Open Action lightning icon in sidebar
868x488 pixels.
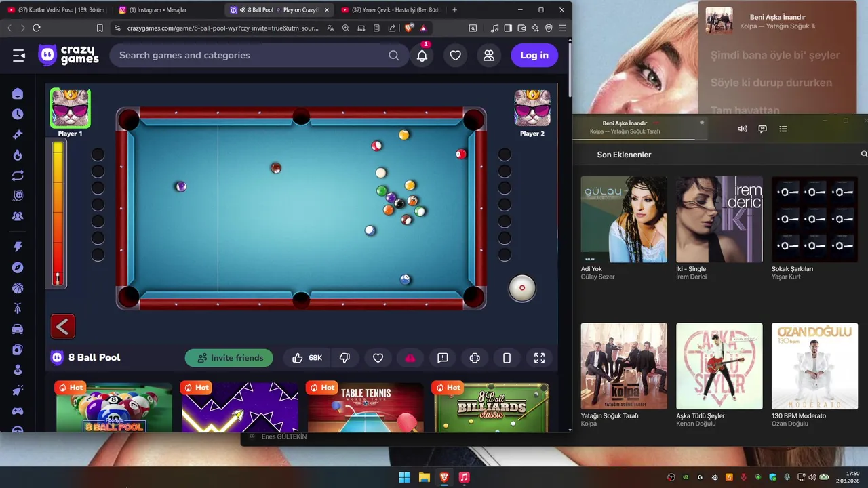[x=18, y=247]
